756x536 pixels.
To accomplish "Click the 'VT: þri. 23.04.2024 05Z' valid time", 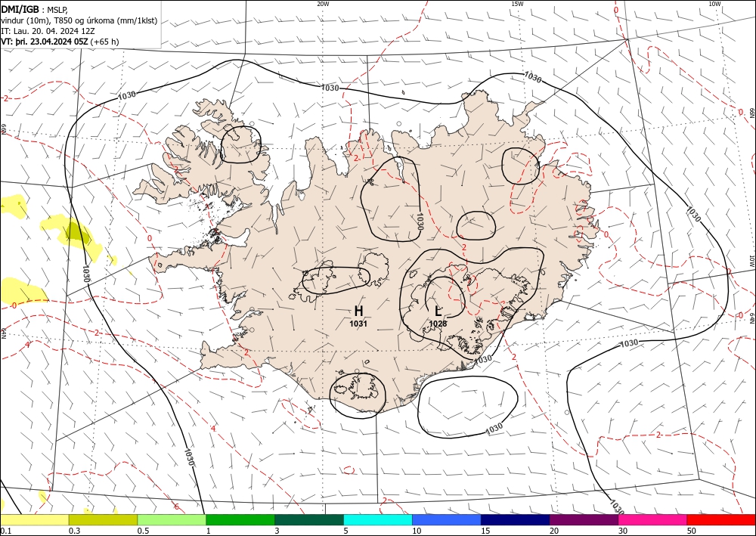I will (45, 42).
